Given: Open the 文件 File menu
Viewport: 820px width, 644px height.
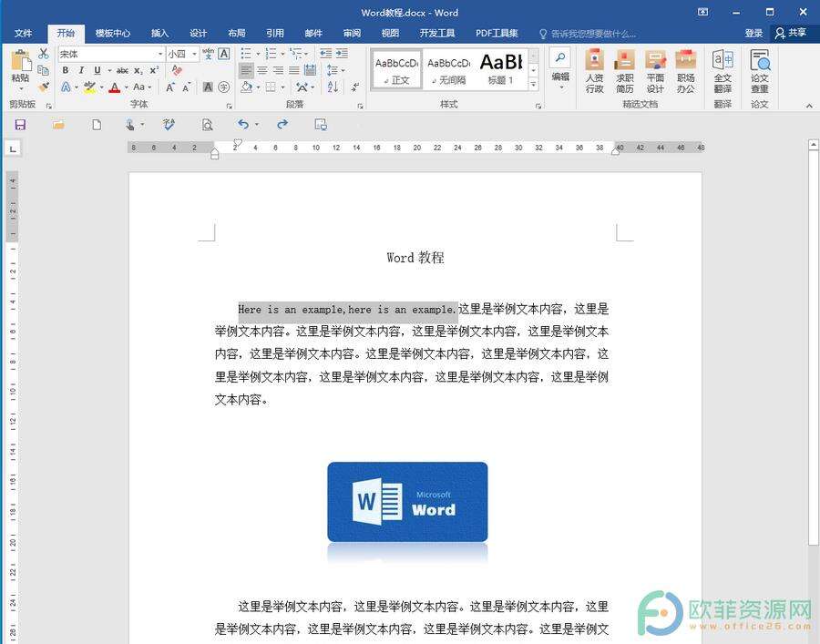Looking at the screenshot, I should coord(23,34).
